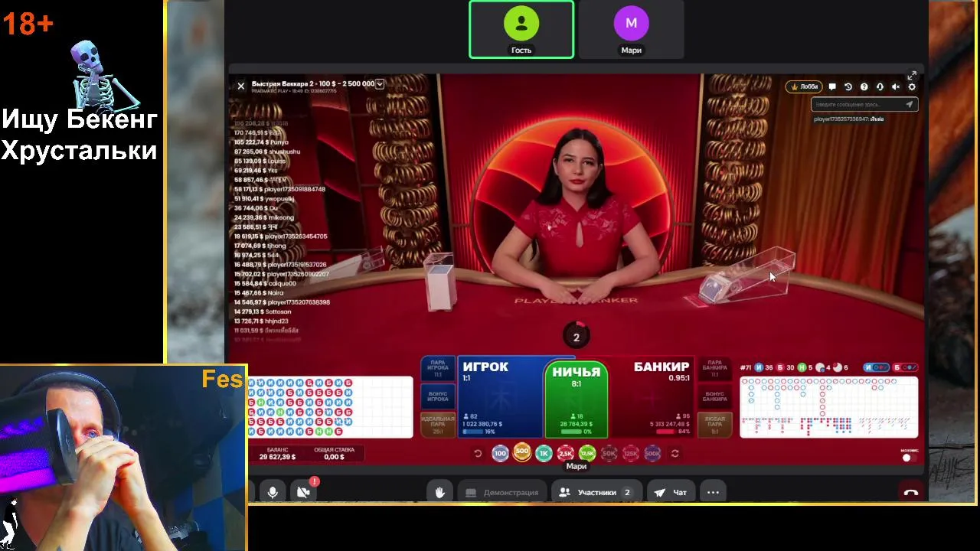Screen dimensions: 980x551
Task: Open more options three dots menu
Action: tap(713, 492)
